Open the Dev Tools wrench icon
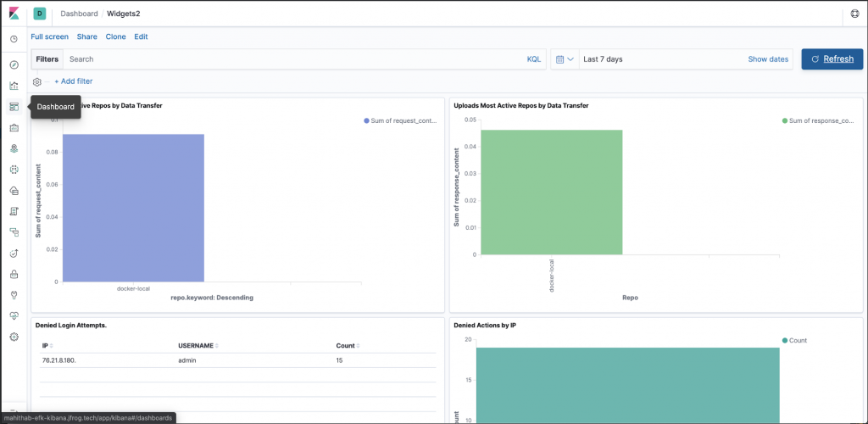This screenshot has width=868, height=424. click(14, 295)
